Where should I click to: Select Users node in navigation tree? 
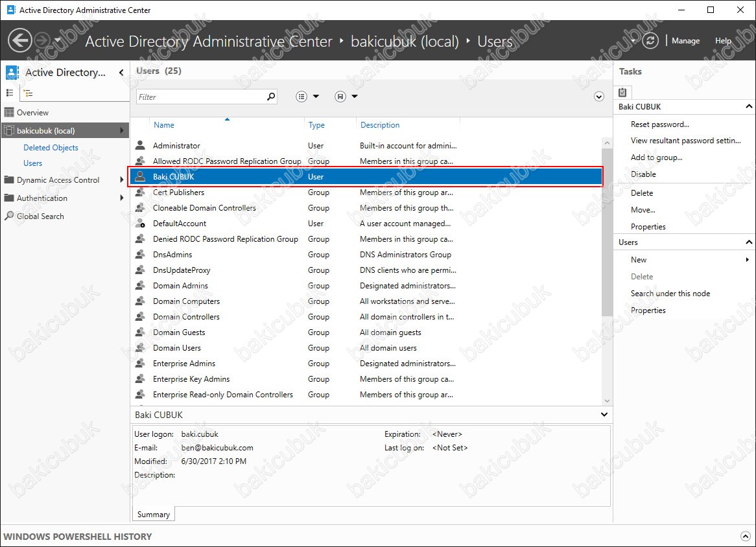(33, 163)
